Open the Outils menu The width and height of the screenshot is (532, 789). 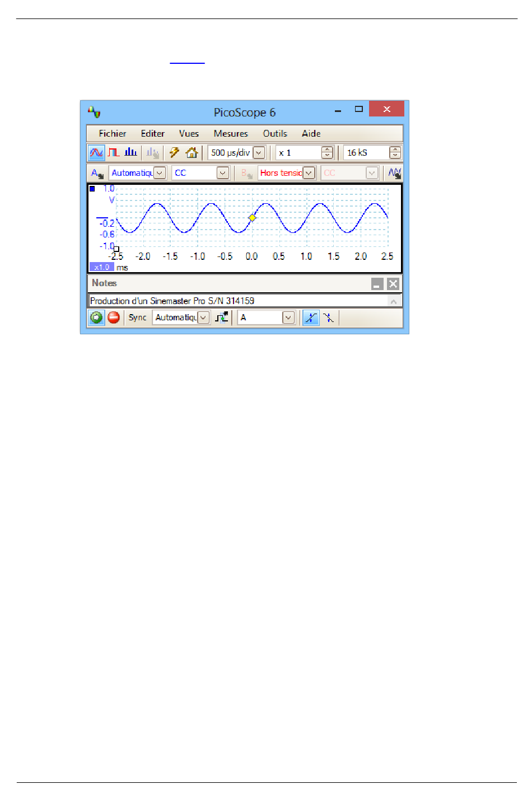(275, 133)
